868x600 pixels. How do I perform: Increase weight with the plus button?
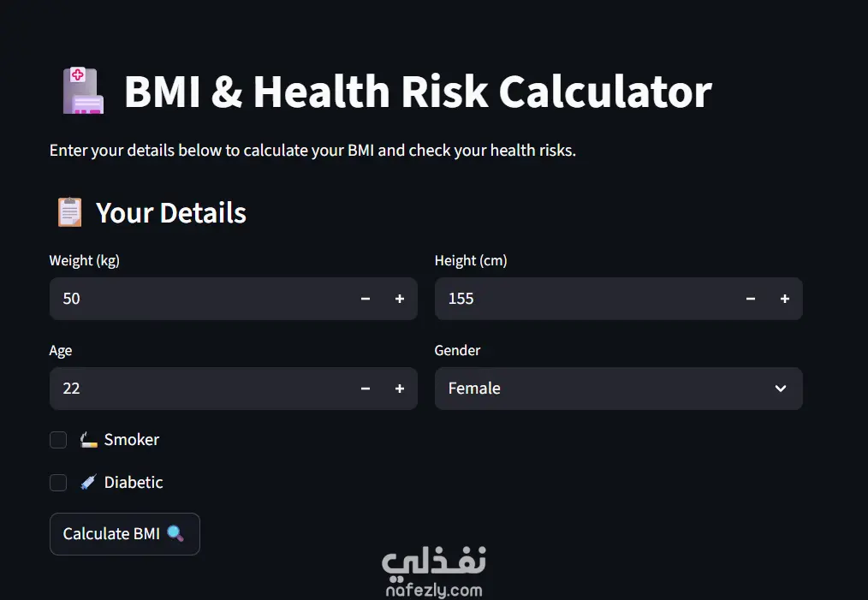click(x=400, y=299)
